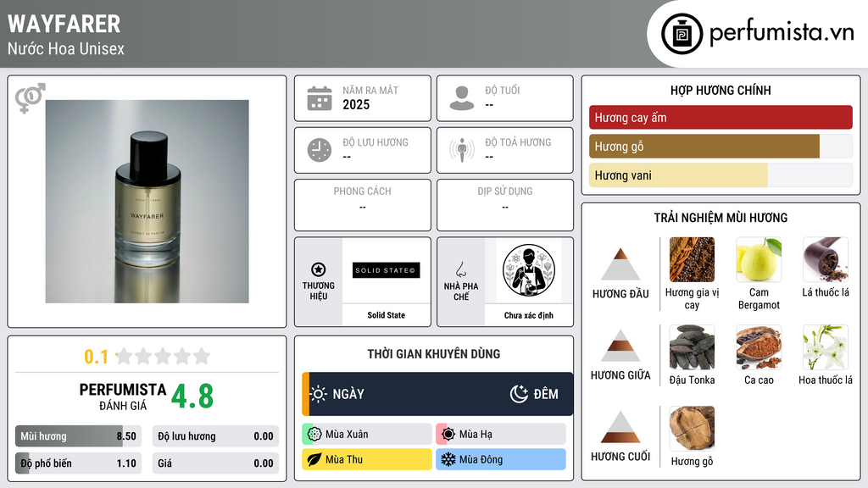The width and height of the screenshot is (868, 488).
Task: Open the Đậu Tonka note image
Action: coord(692,347)
